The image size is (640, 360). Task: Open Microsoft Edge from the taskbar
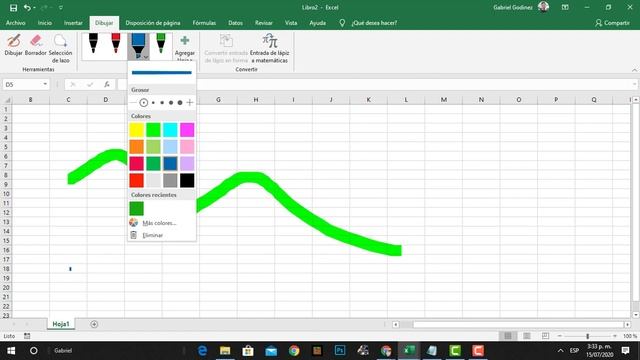tap(202, 351)
